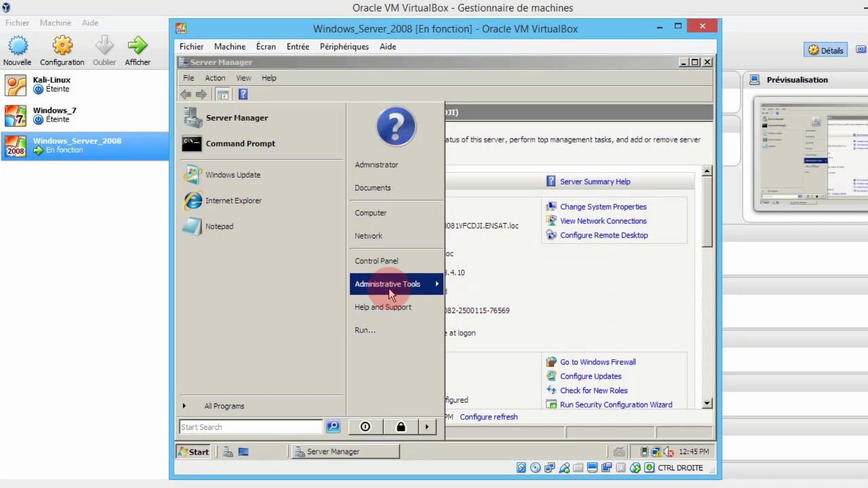Click the muted volume icon in guest tray

[x=669, y=451]
